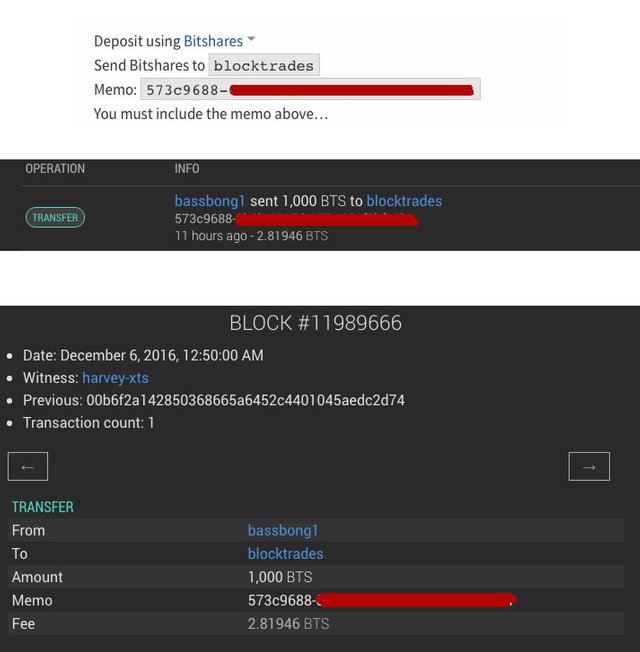Click the OPERATION column header
640x652 pixels.
click(55, 169)
